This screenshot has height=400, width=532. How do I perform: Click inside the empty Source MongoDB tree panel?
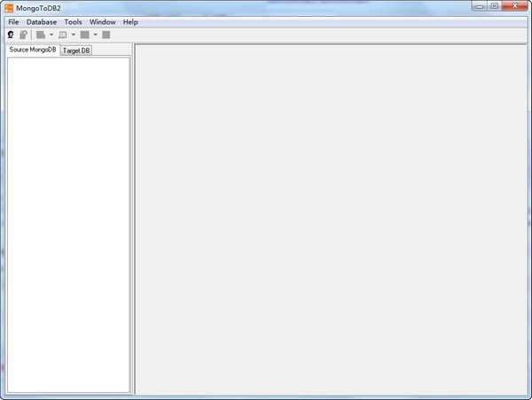pyautogui.click(x=67, y=222)
